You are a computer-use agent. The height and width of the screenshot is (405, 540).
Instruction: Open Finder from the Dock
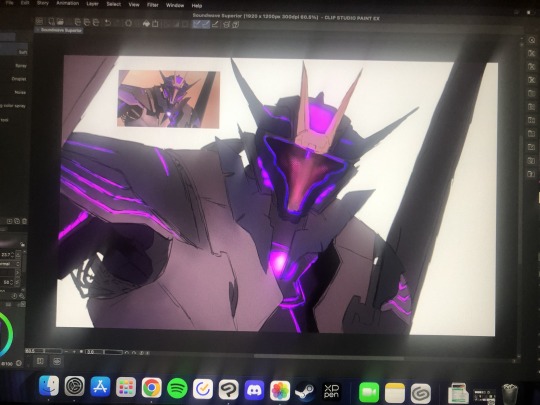coord(49,386)
